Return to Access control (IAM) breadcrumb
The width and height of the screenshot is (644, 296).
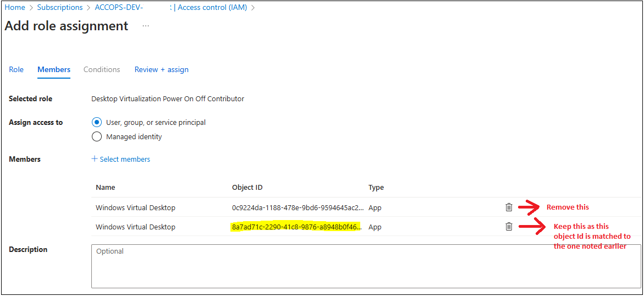pos(212,8)
